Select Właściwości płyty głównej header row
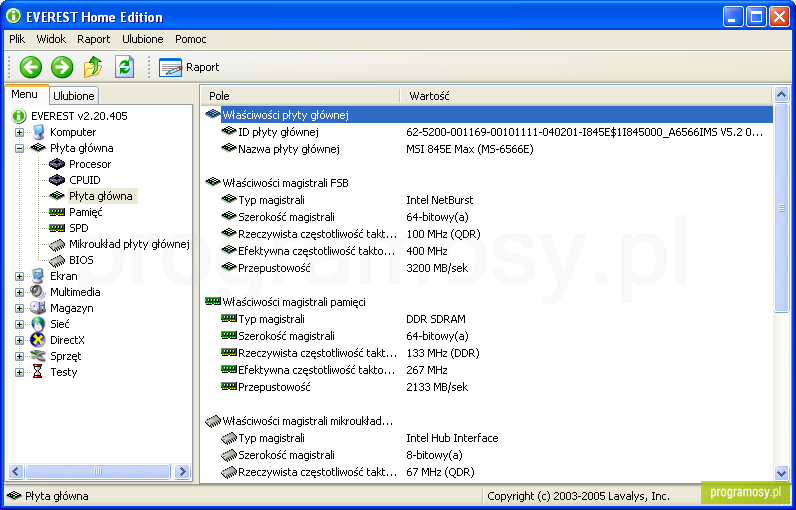 point(488,115)
